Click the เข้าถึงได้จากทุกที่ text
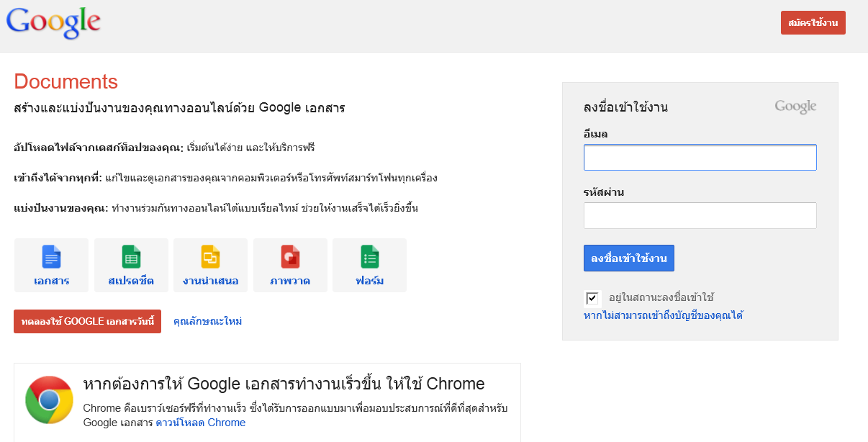This screenshot has height=442, width=868. click(x=58, y=178)
